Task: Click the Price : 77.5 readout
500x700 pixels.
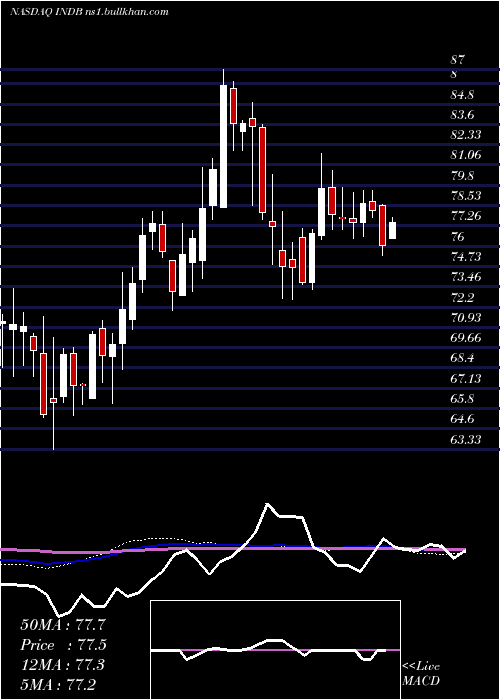Action: coord(63,645)
